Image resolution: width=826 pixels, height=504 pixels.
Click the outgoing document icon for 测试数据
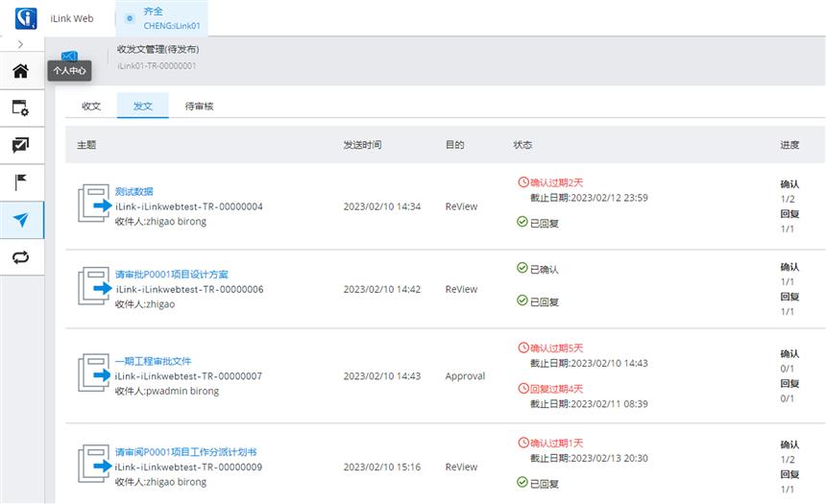tap(95, 204)
